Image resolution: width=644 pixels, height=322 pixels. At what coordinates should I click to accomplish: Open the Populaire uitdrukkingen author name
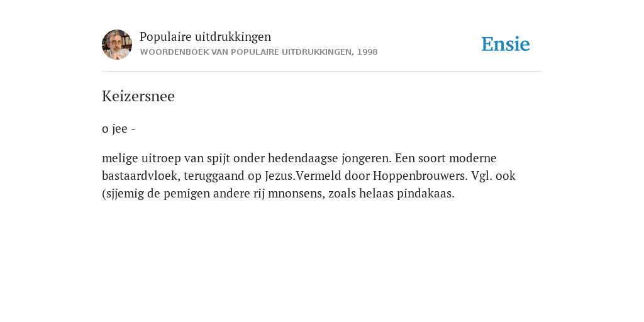[x=206, y=36]
